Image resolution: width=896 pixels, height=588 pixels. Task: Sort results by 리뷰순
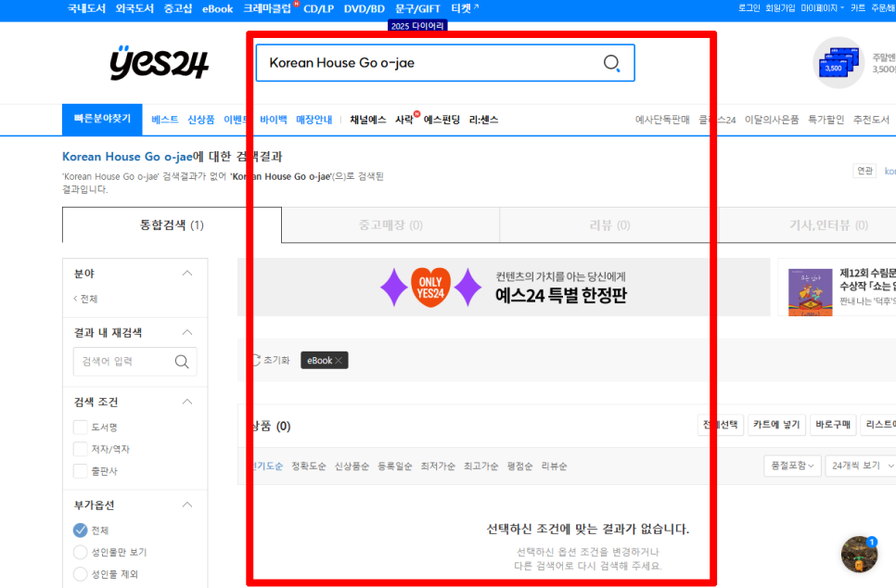(x=555, y=467)
